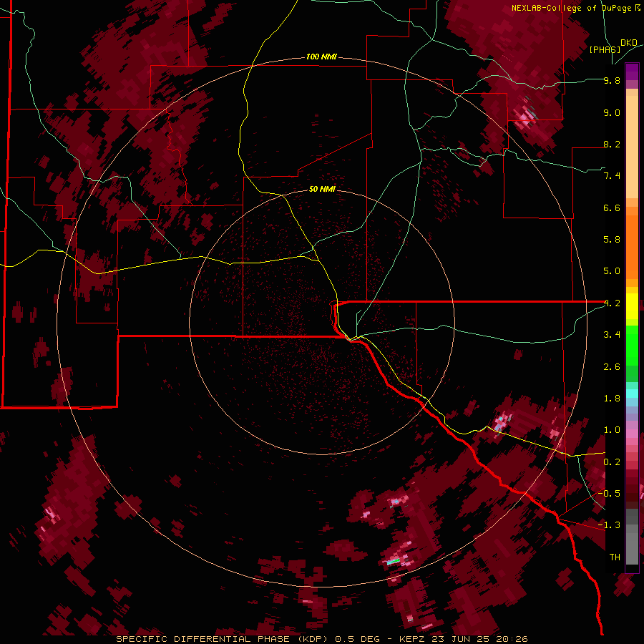Click the 5.8 value on the scale
This screenshot has height=644, width=644.
click(612, 240)
